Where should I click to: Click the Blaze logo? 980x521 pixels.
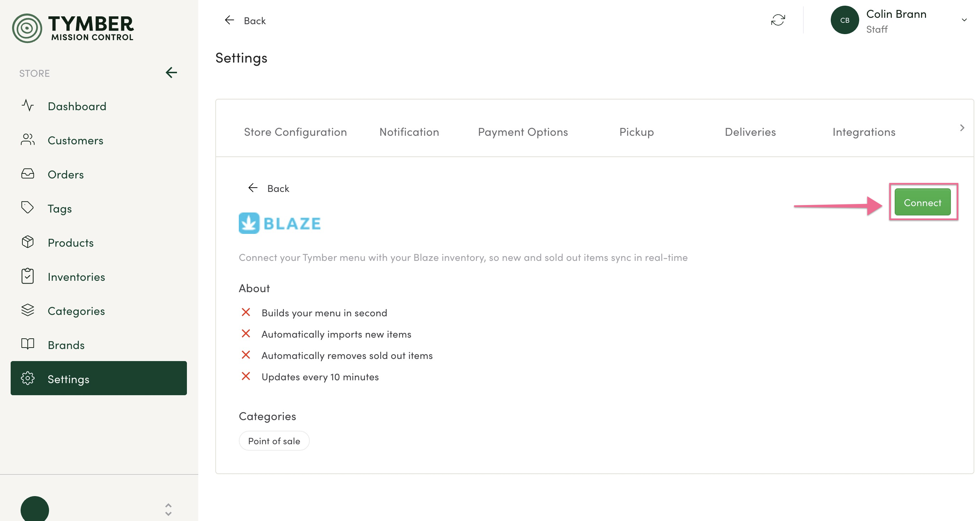tap(280, 223)
